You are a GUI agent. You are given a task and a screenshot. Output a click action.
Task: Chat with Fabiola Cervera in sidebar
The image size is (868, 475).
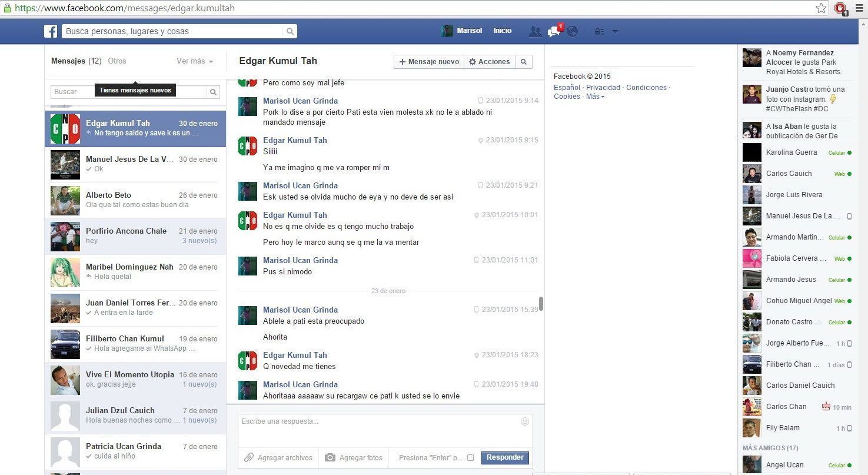(x=798, y=258)
